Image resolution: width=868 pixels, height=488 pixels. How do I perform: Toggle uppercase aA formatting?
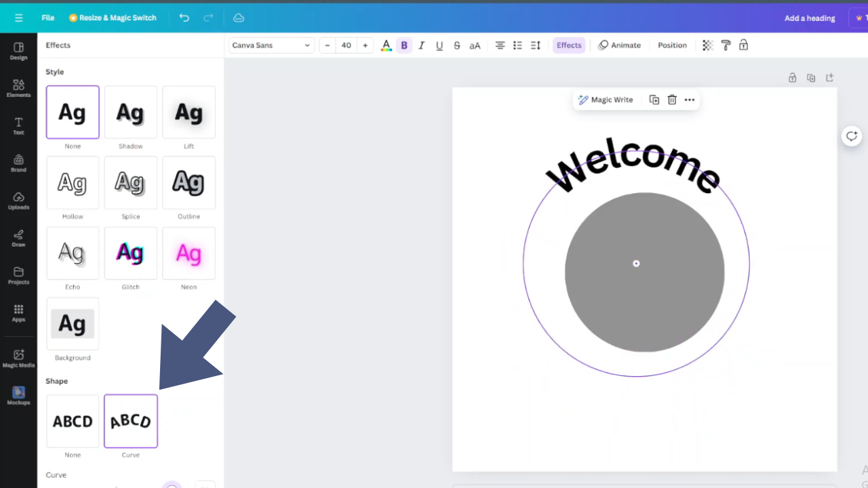coord(475,45)
